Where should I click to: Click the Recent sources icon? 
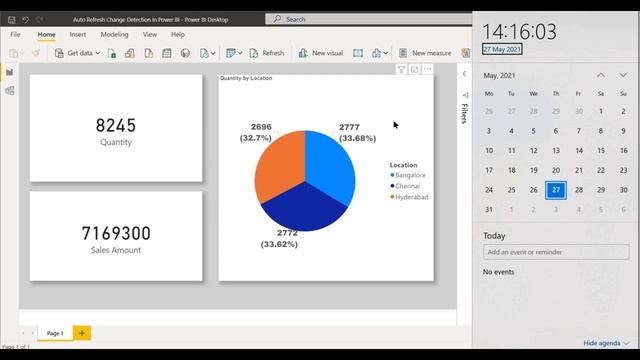point(204,53)
